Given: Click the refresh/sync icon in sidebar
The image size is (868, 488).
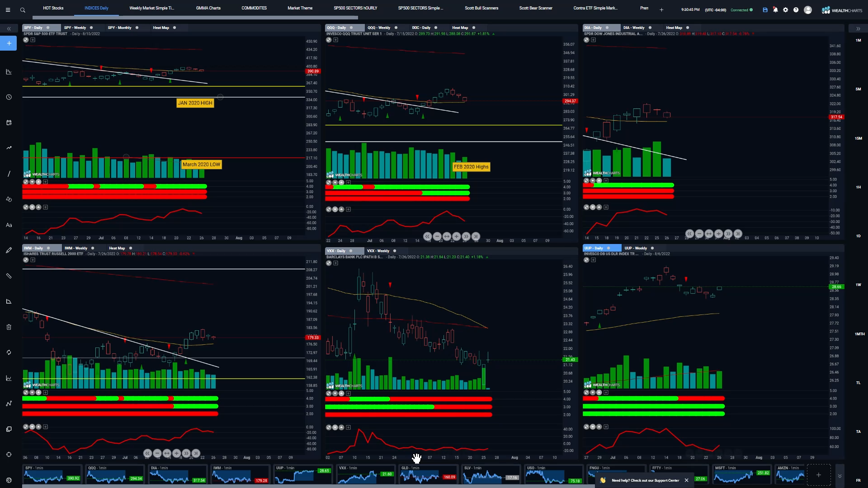Looking at the screenshot, I should tap(9, 352).
